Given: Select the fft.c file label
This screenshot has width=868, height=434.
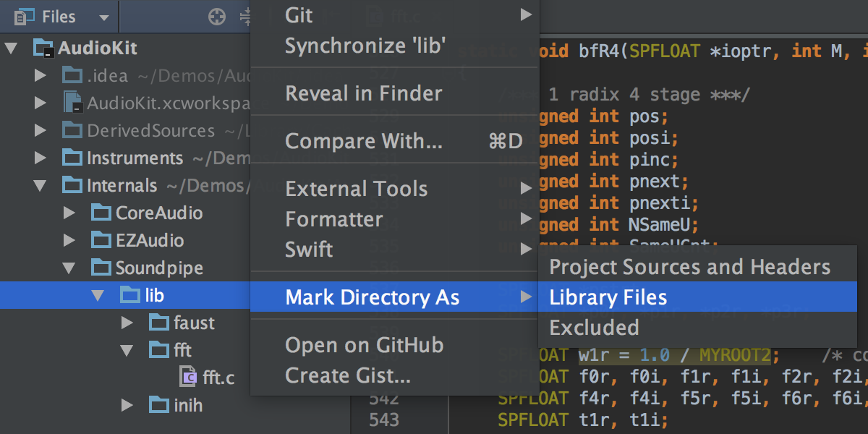Looking at the screenshot, I should (218, 378).
